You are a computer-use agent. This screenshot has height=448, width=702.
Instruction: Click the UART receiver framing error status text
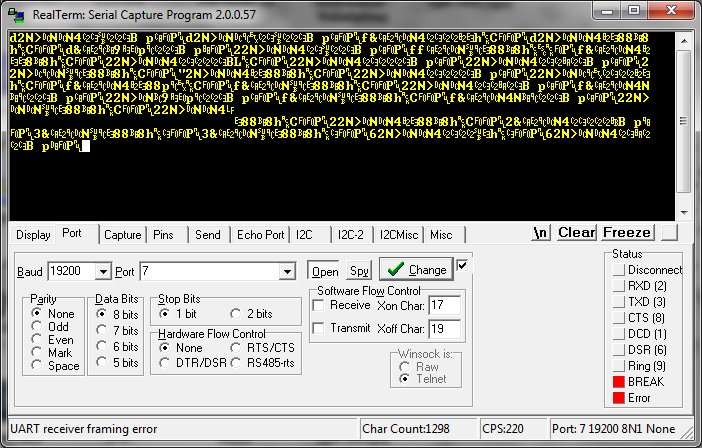(x=84, y=429)
